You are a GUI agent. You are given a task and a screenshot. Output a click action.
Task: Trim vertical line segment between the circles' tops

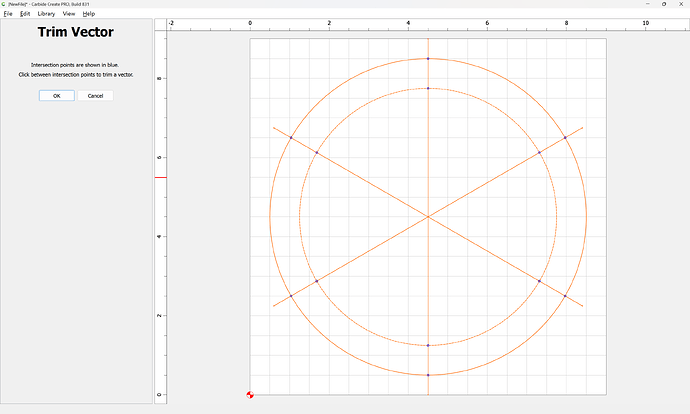pyautogui.click(x=428, y=74)
